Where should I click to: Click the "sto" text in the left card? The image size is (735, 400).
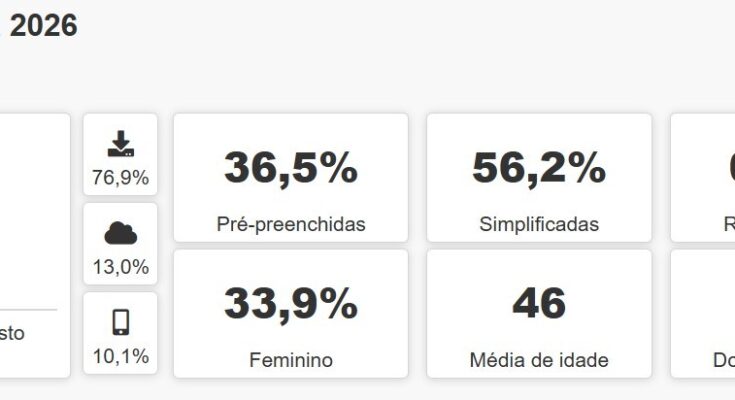click(x=12, y=334)
